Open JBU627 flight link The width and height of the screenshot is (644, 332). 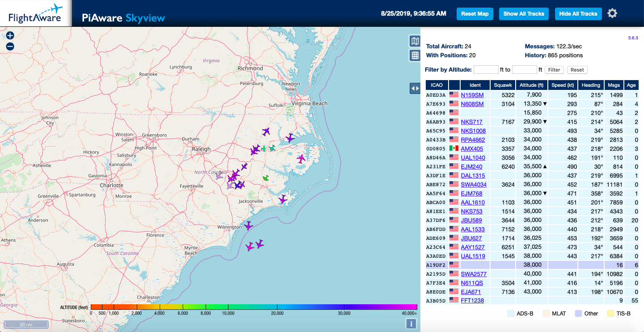coord(471,238)
